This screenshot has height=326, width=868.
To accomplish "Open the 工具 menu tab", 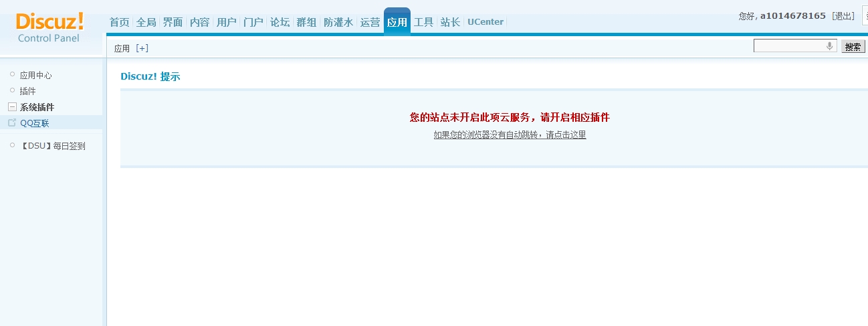I will coord(424,22).
